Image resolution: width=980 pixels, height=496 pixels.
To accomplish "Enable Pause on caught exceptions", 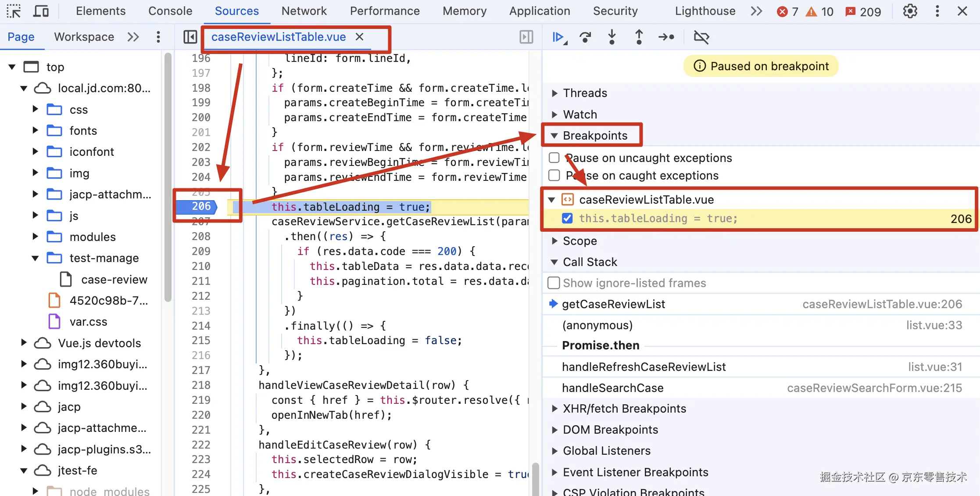I will (x=554, y=176).
